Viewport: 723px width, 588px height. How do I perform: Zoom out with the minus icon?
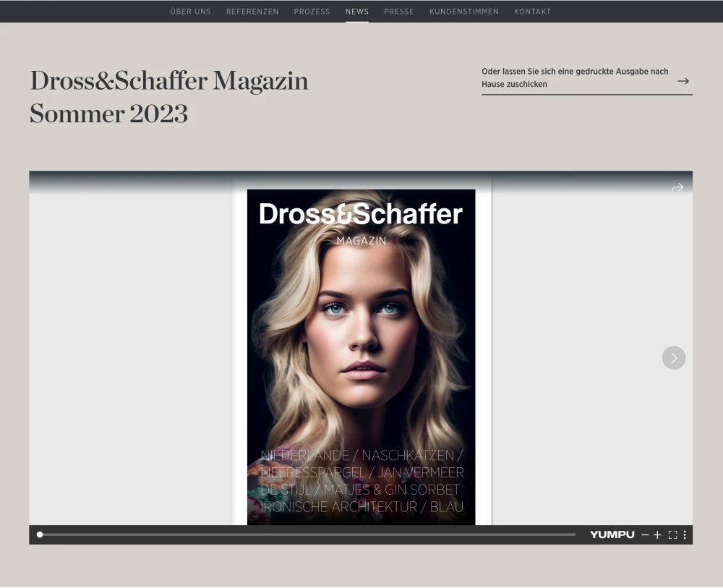tap(645, 534)
